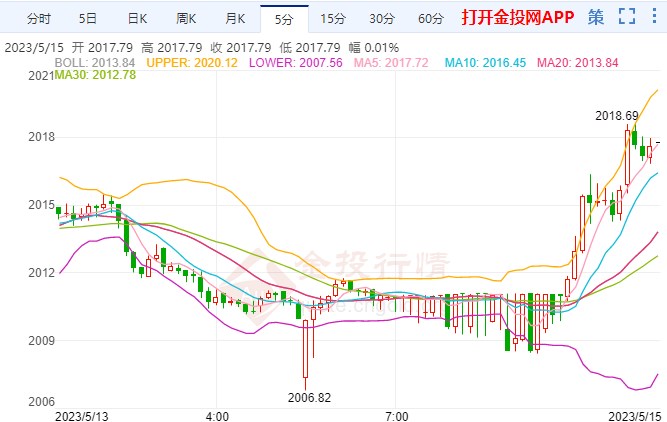Viewport: 667px width, 422px height.
Task: Click the 2006 price axis label
Action: [x=41, y=402]
